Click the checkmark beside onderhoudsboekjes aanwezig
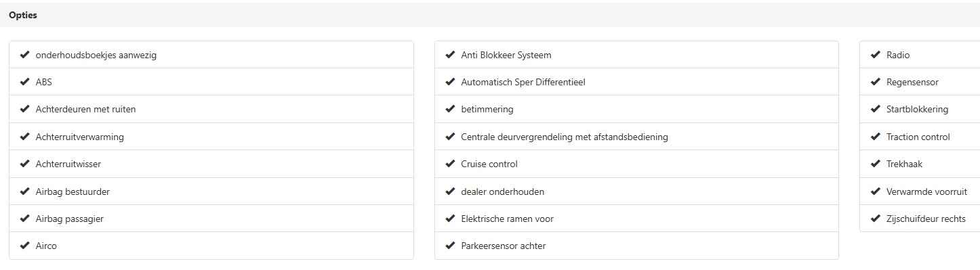The image size is (980, 270). [25, 55]
